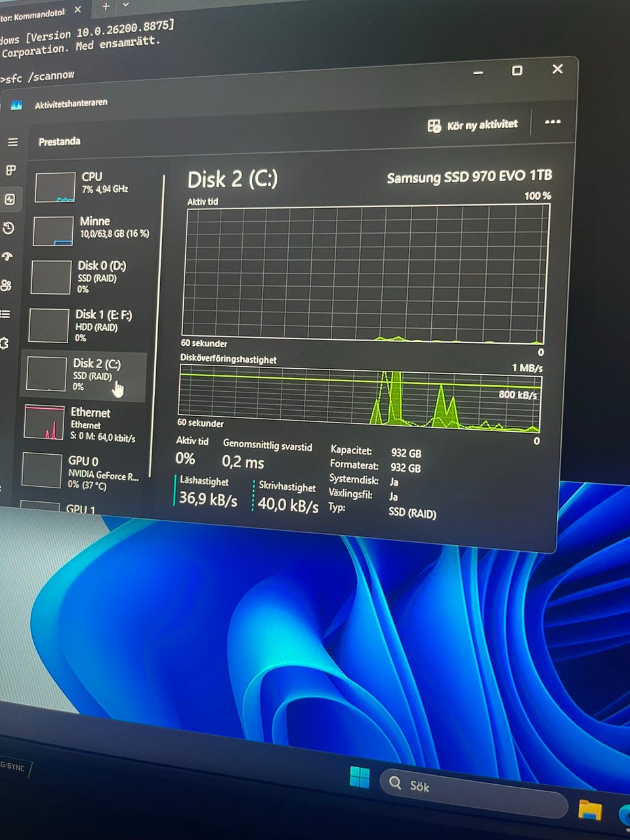This screenshot has height=840, width=630.
Task: Click the performance list vertical scrollbar
Action: coord(157,325)
